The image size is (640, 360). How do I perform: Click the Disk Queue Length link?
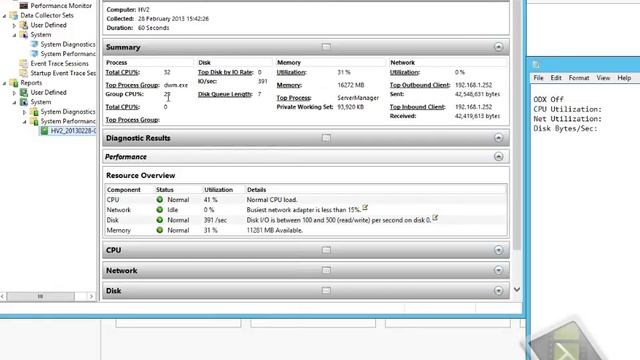coord(225,94)
